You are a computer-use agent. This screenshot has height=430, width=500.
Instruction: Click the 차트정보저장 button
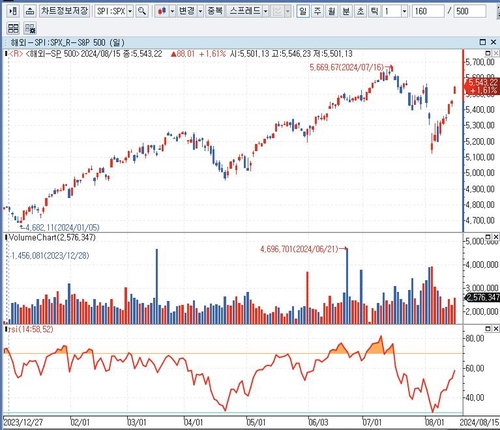tap(64, 11)
